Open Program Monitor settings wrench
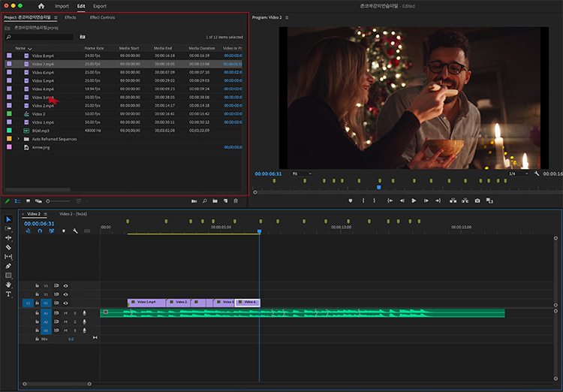This screenshot has height=392, width=563. pos(537,173)
